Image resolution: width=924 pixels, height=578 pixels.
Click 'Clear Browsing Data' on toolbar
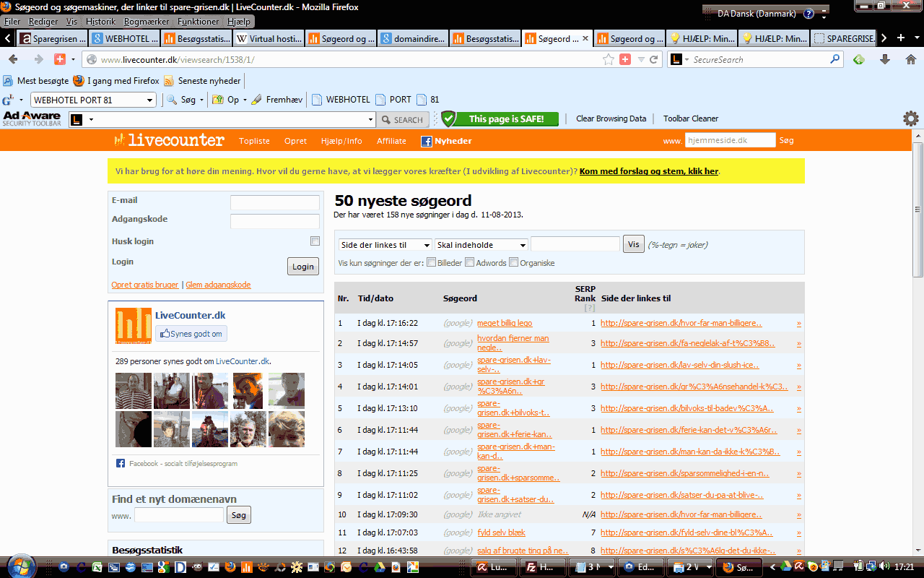point(611,118)
